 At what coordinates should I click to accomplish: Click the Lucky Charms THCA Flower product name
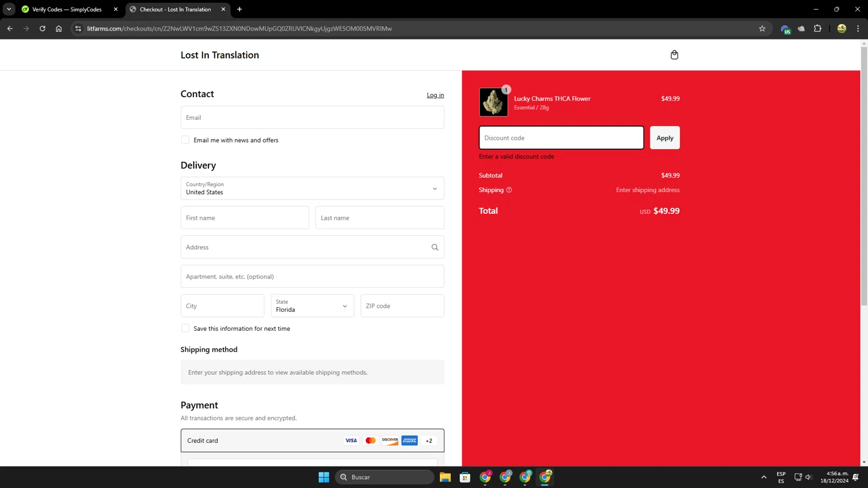point(552,99)
